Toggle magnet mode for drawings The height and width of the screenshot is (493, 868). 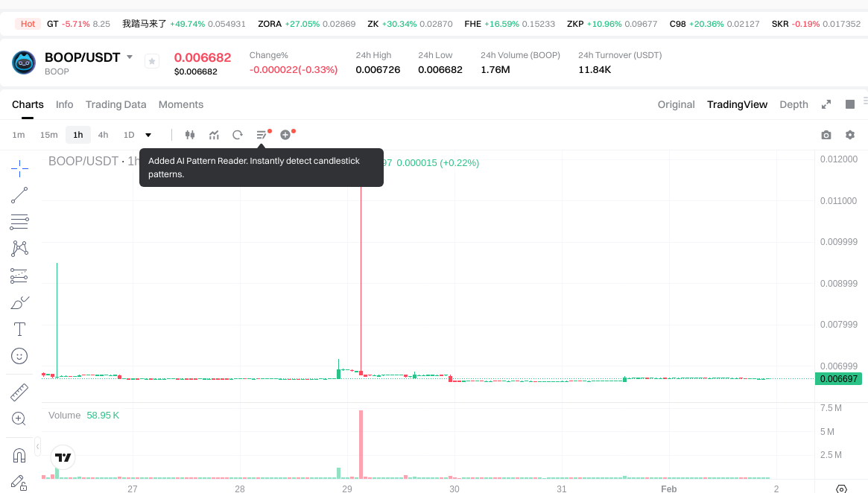19,455
